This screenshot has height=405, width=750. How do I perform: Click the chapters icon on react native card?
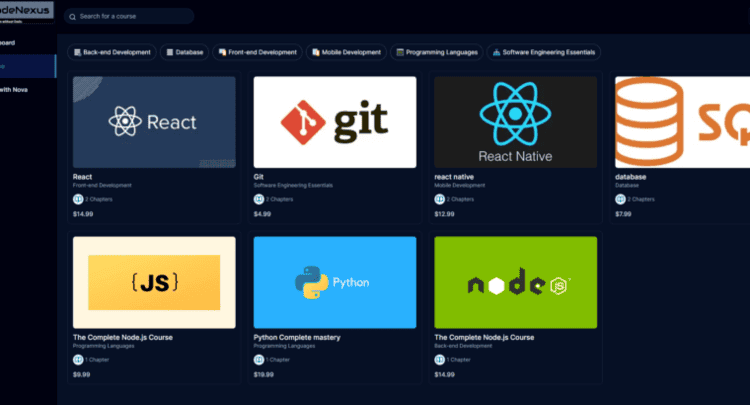[440, 199]
